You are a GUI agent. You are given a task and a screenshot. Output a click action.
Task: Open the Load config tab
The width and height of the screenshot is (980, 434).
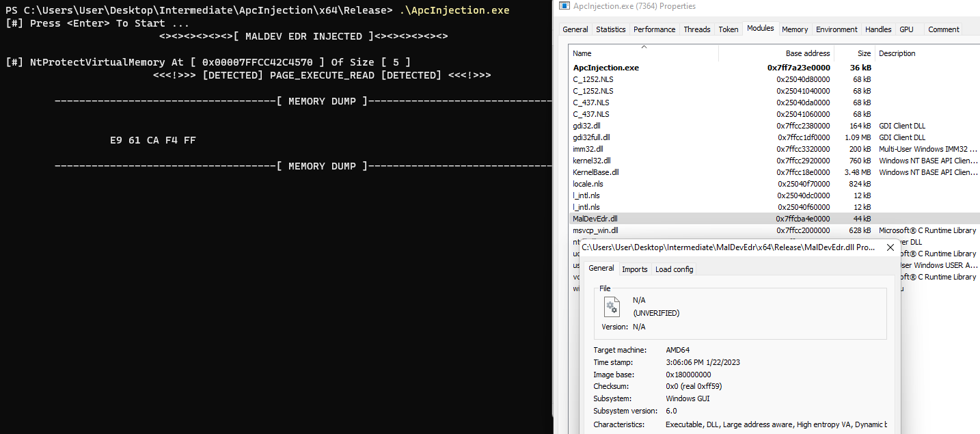click(x=674, y=269)
